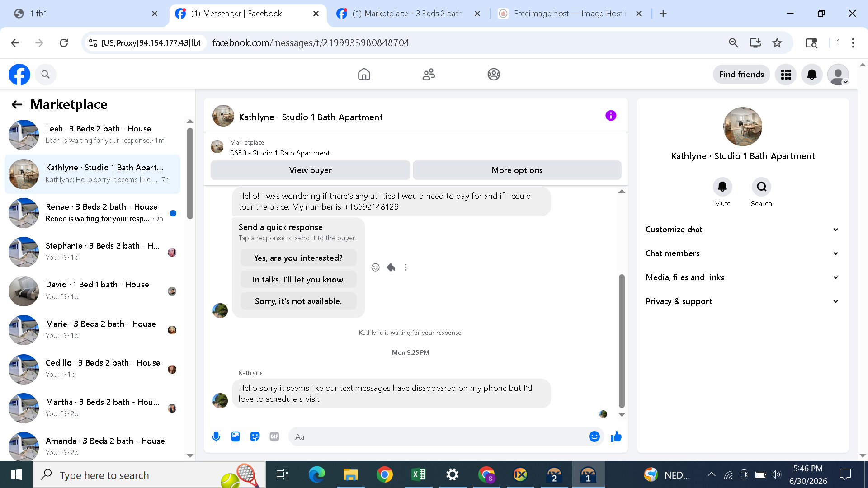This screenshot has width=868, height=488.
Task: Click the chat messages scrollbar thumb
Action: tap(622, 341)
